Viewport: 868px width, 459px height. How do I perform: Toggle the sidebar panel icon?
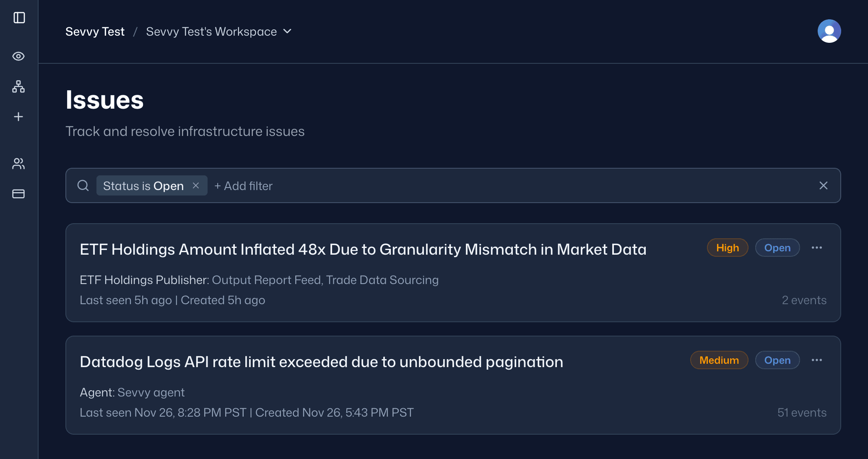pyautogui.click(x=19, y=18)
